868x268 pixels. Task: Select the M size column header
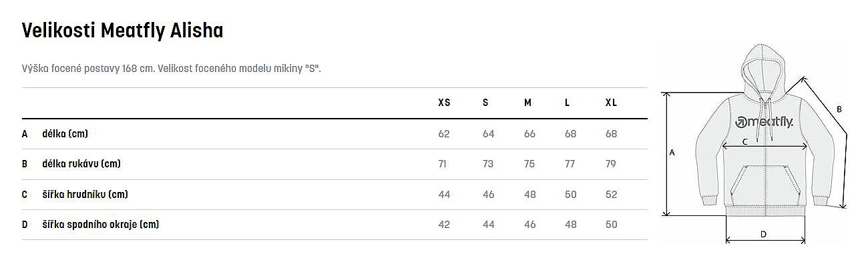tap(527, 103)
